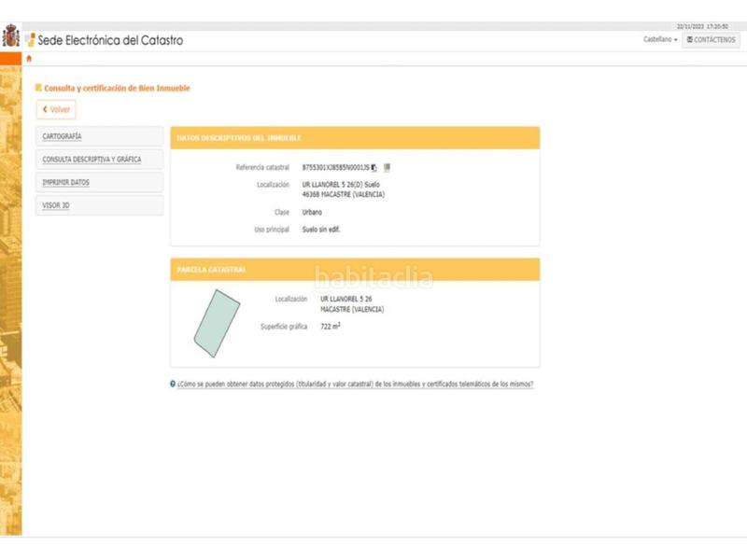Click the barcode icon beside the cadastral reference
The height and width of the screenshot is (560, 747).
pos(387,167)
